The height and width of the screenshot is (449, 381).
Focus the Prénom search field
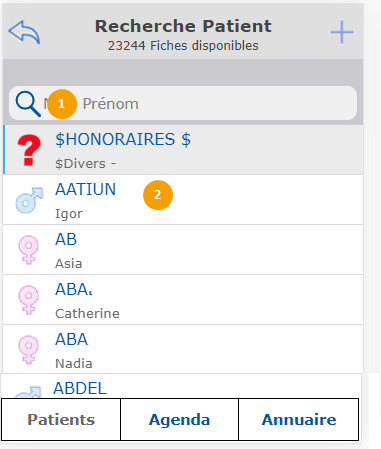[183, 103]
